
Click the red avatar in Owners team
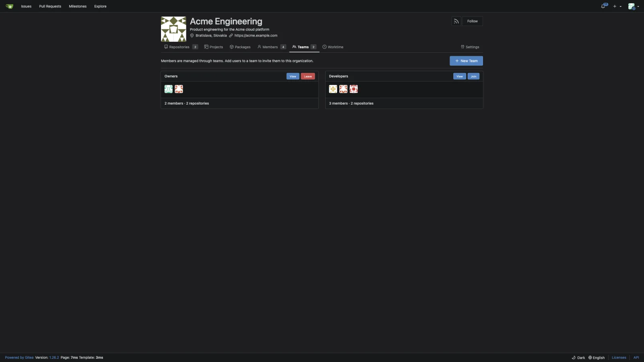179,89
